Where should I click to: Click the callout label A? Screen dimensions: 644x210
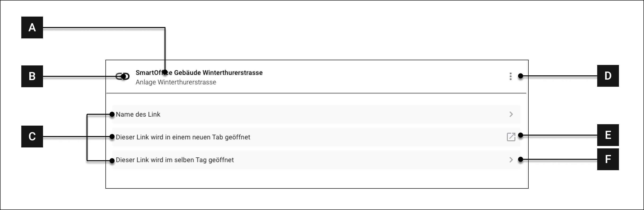tap(32, 27)
